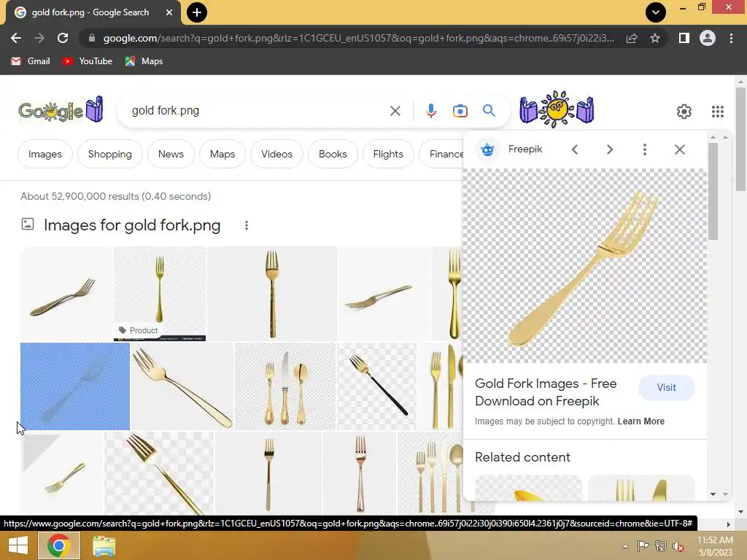Image resolution: width=747 pixels, height=560 pixels.
Task: Open search by image camera icon
Action: pos(460,111)
